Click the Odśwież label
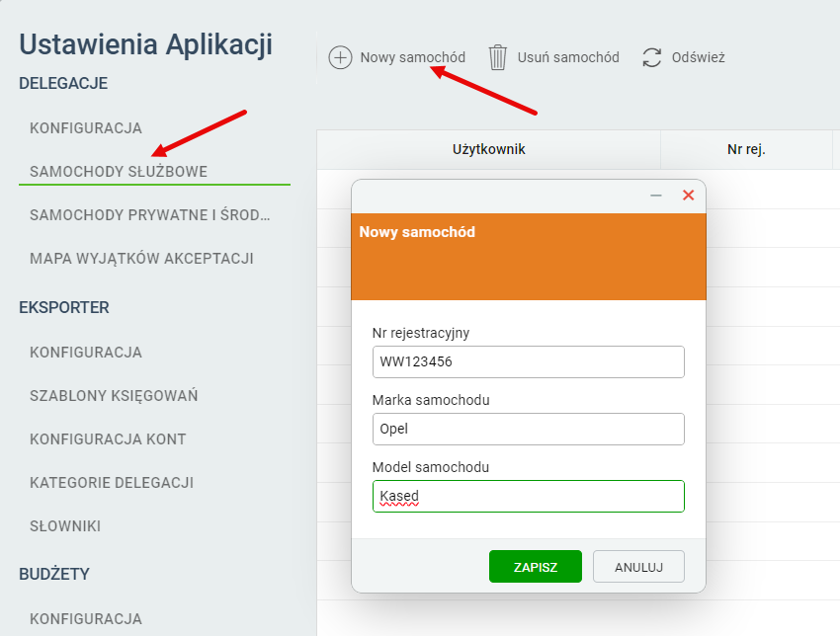This screenshot has height=636, width=840. click(x=698, y=57)
